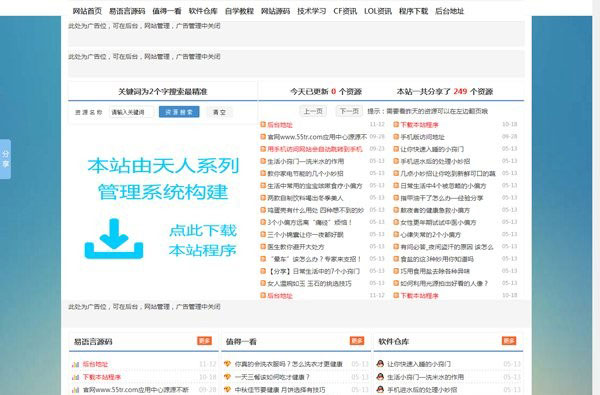Click the orange icon beside 手机版访问地址
The height and width of the screenshot is (395, 600).
[396, 137]
